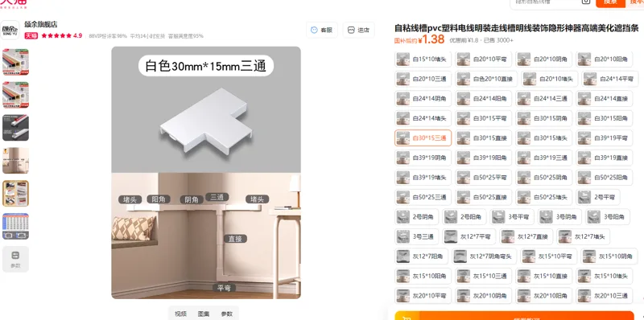This screenshot has height=320, width=644.
Task: Choose the 白39*19三通 variant option
Action: pos(544,158)
